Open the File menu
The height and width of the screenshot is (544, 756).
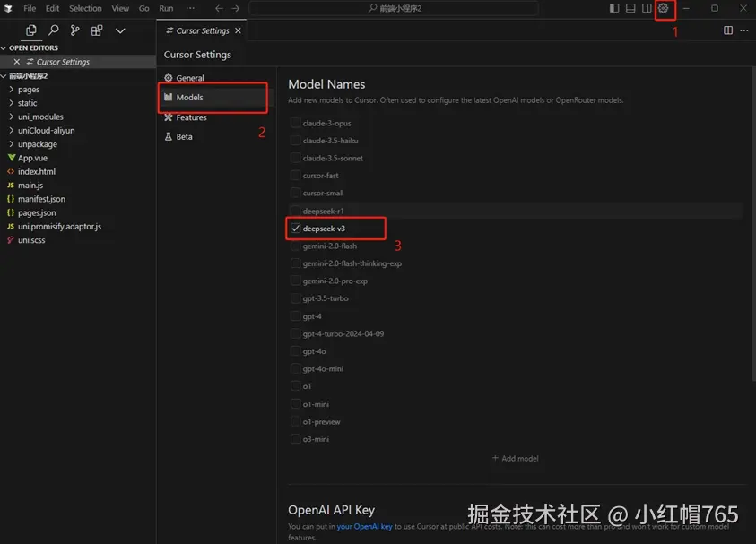point(30,8)
